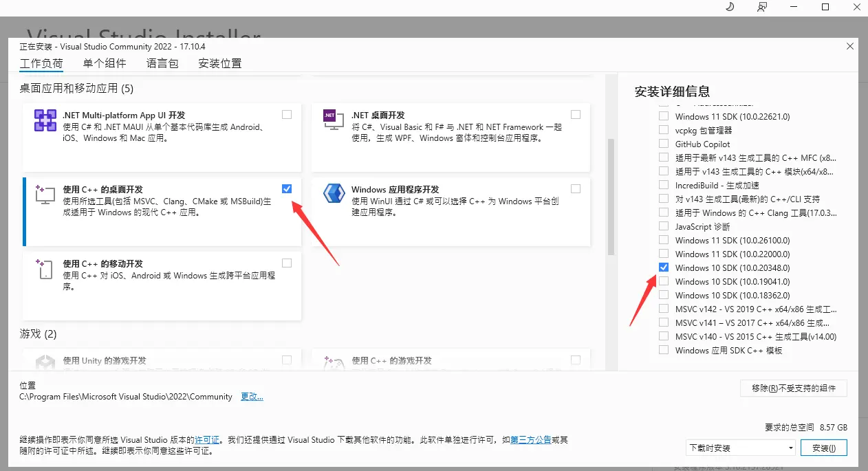Open the 许可证 license link
Screen dimensions: 868x471
[207, 439]
